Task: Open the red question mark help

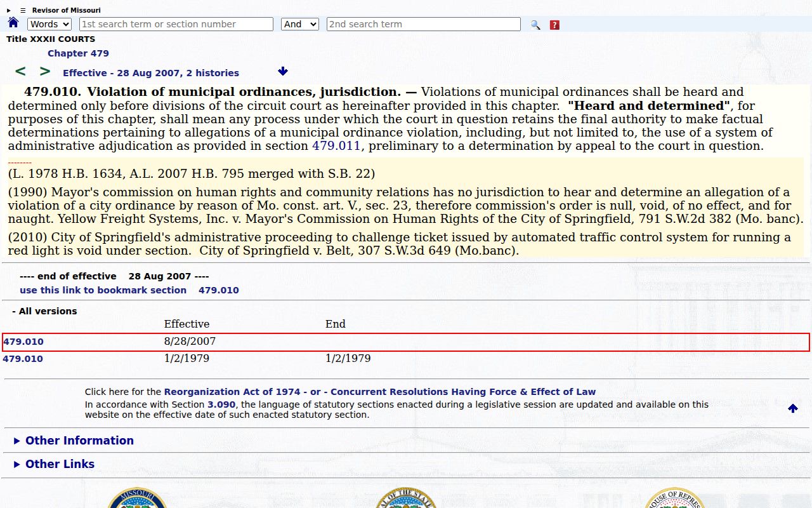Action: click(554, 25)
